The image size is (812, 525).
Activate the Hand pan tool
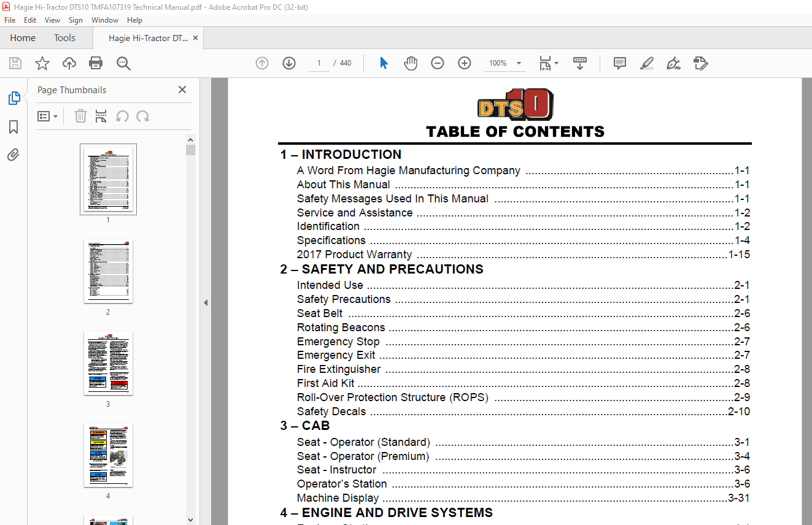[x=411, y=63]
